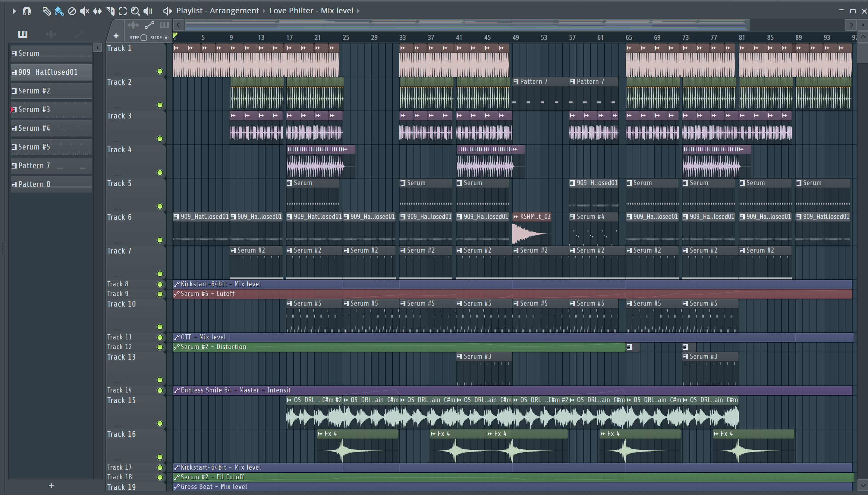The height and width of the screenshot is (495, 868).
Task: Expand the arrow after Mix level
Action: (x=358, y=11)
